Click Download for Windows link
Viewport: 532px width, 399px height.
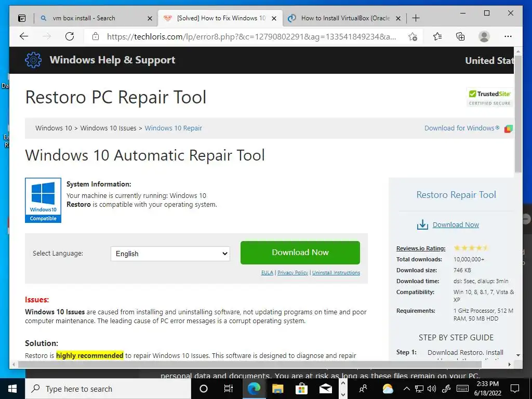[462, 128]
